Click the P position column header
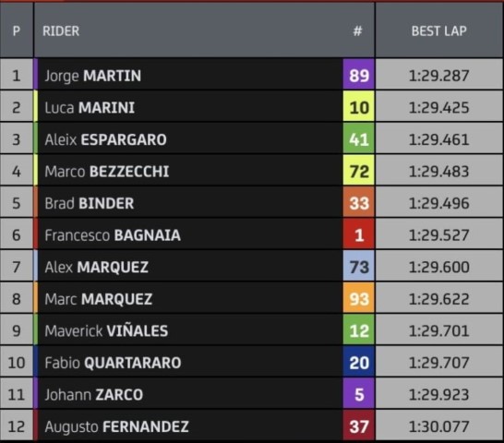The image size is (504, 443). [x=17, y=30]
